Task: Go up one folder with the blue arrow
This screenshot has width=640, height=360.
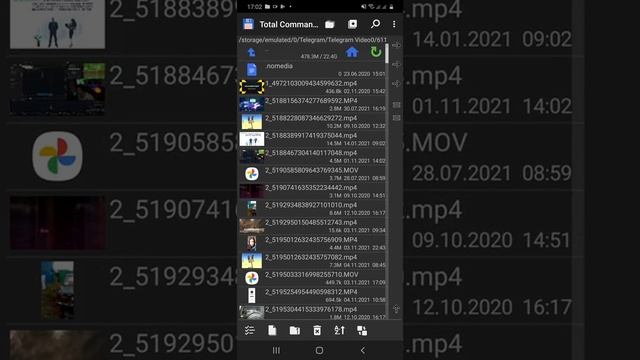Action: (251, 52)
